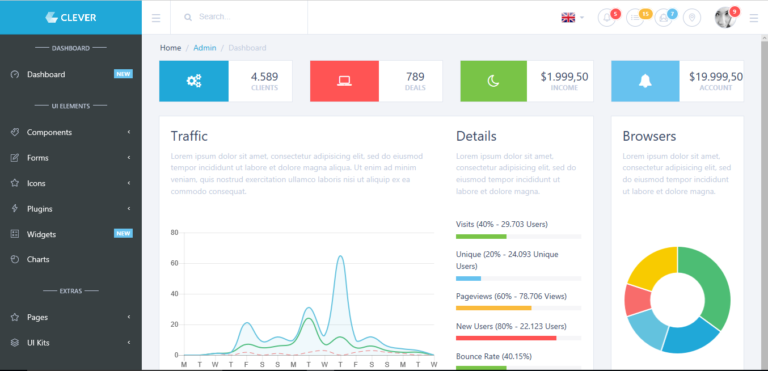Screen dimensions: 768x371
Task: Click the yellow segment of Browsers donut
Action: 655,267
